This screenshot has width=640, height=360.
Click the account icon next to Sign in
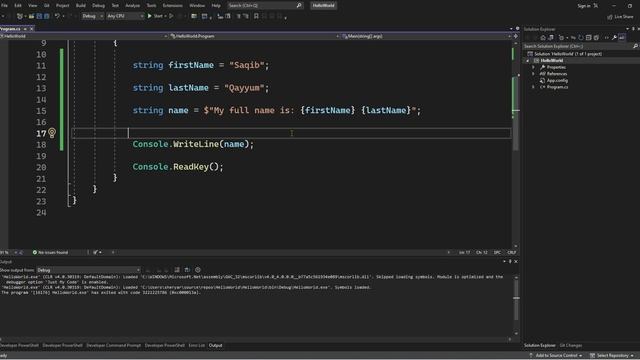[596, 6]
